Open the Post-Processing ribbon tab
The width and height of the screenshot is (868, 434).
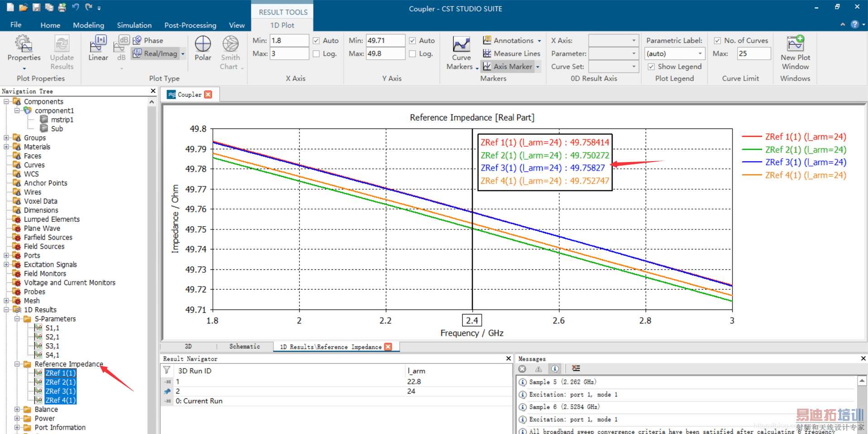pyautogui.click(x=190, y=25)
